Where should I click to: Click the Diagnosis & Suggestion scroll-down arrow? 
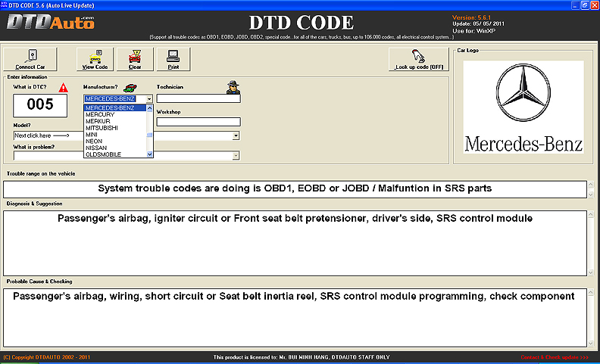tap(590, 272)
